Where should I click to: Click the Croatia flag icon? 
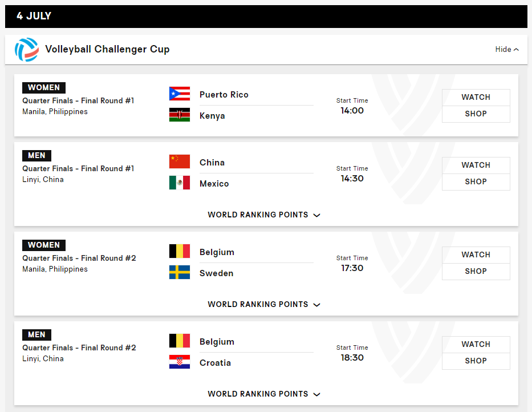point(180,362)
